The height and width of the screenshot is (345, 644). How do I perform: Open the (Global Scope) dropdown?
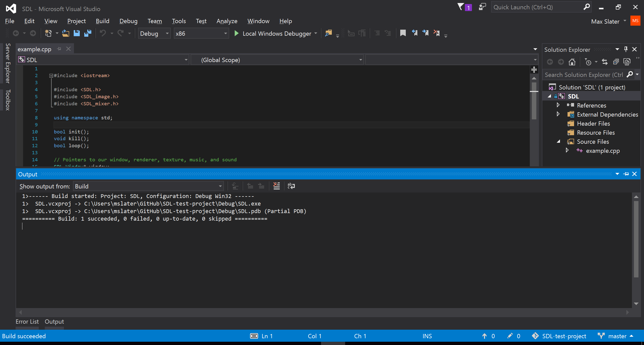pyautogui.click(x=277, y=60)
